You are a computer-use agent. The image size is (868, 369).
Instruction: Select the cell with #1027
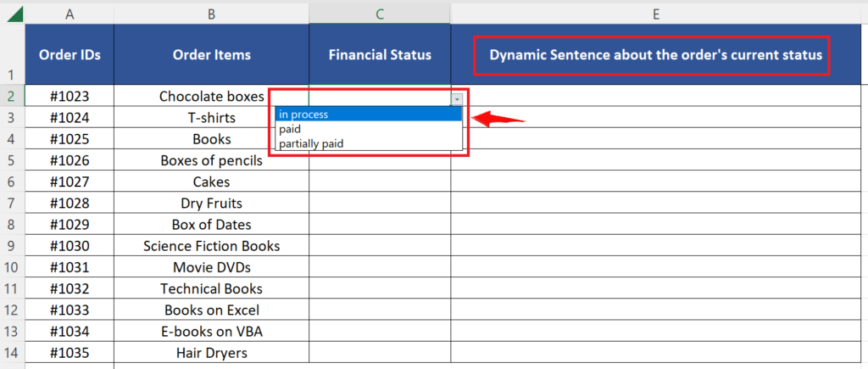70,182
